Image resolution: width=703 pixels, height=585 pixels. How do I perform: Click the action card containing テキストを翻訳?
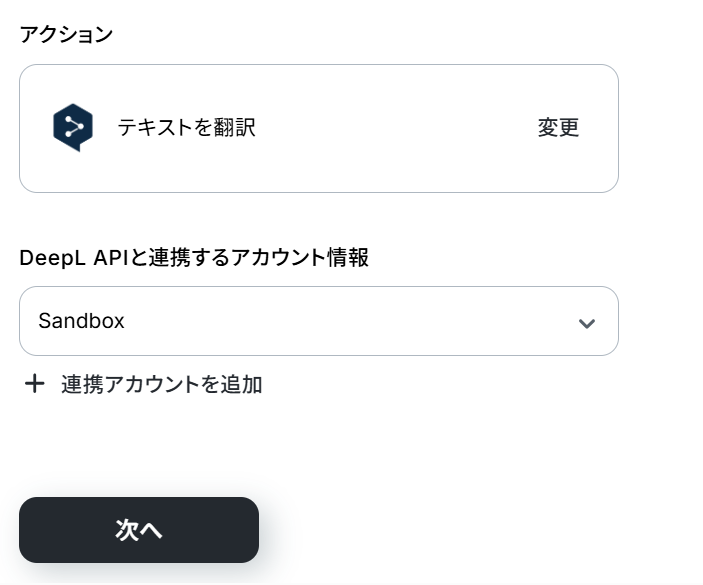pyautogui.click(x=319, y=129)
